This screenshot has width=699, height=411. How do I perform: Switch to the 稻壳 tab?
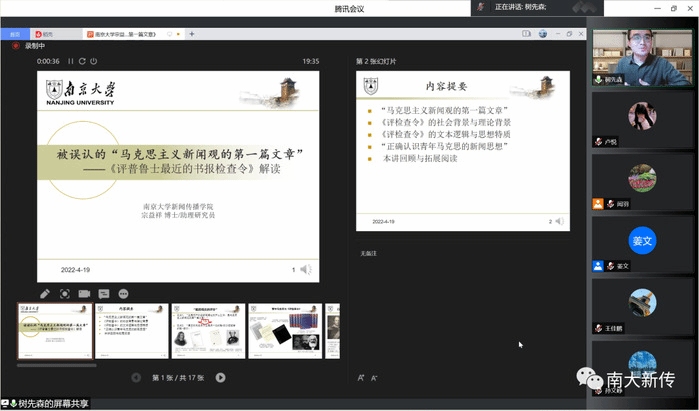(47, 33)
